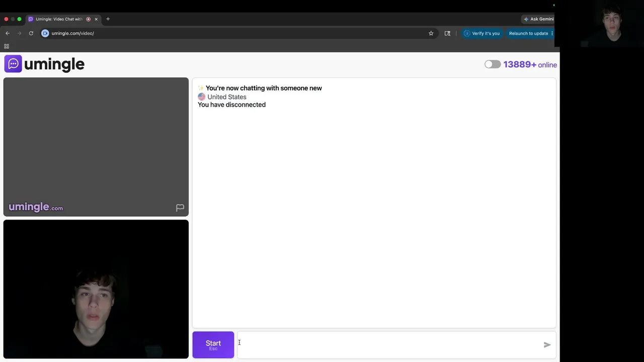Click "You're now chatting with someone new" text
The image size is (644, 362).
pos(264,88)
